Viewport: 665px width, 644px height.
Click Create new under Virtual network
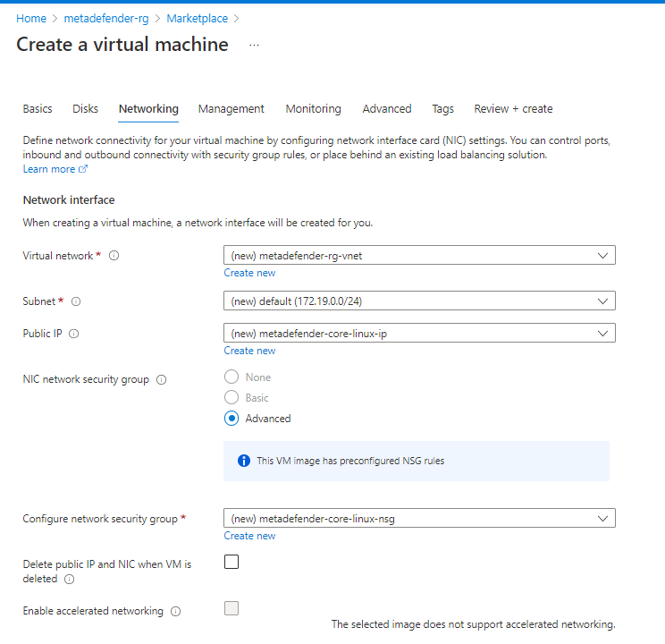249,273
